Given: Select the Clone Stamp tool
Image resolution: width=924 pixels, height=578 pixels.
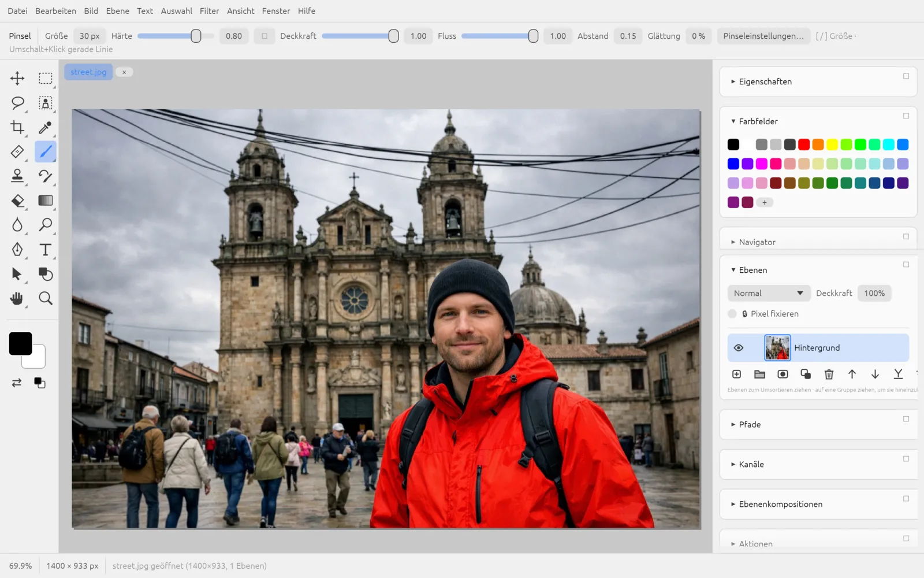Looking at the screenshot, I should click(x=17, y=176).
